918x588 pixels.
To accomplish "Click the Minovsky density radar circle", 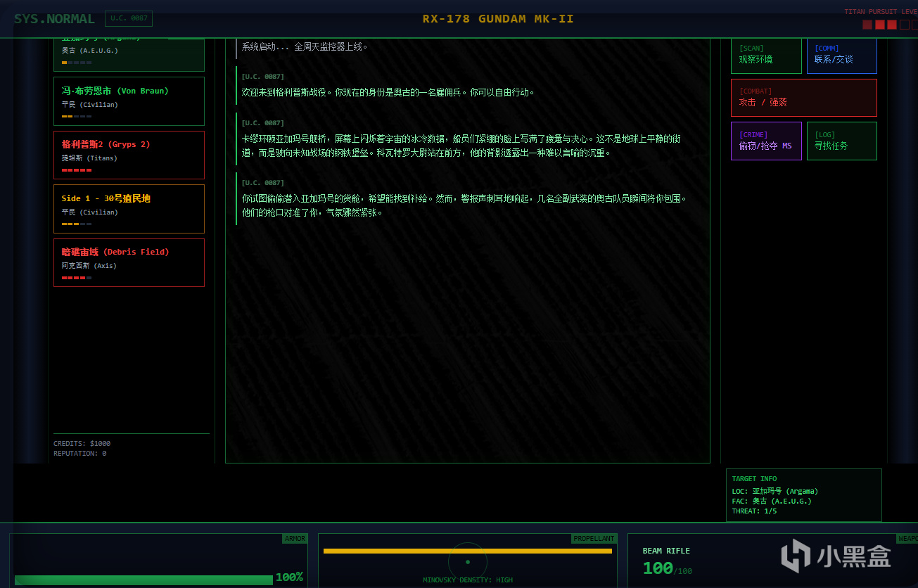I will pyautogui.click(x=468, y=562).
